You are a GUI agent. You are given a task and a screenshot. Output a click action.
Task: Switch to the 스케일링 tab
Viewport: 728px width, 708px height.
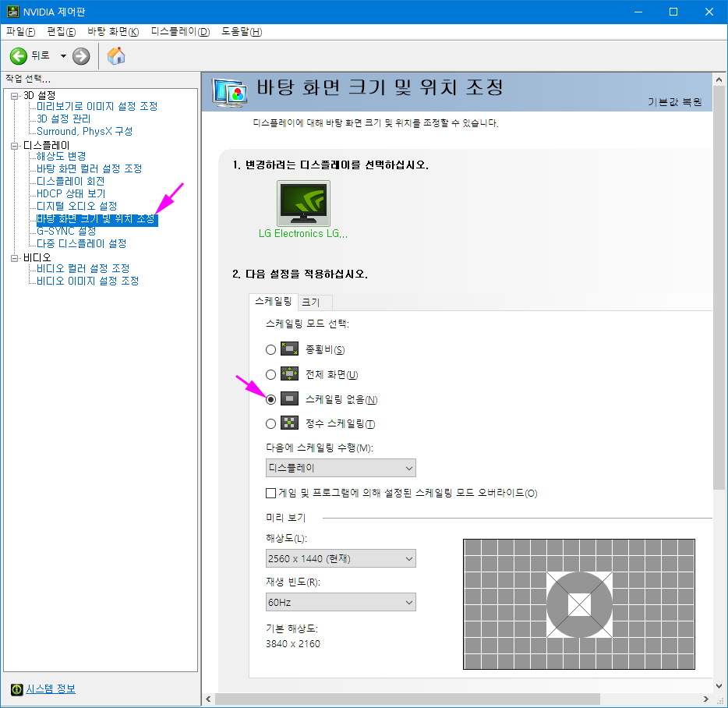click(273, 301)
